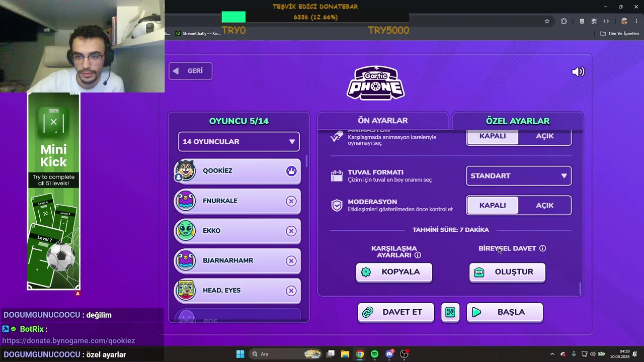Screen dimensions: 644x362
Task: Switch to Chrome on the taskbar
Action: click(360, 354)
